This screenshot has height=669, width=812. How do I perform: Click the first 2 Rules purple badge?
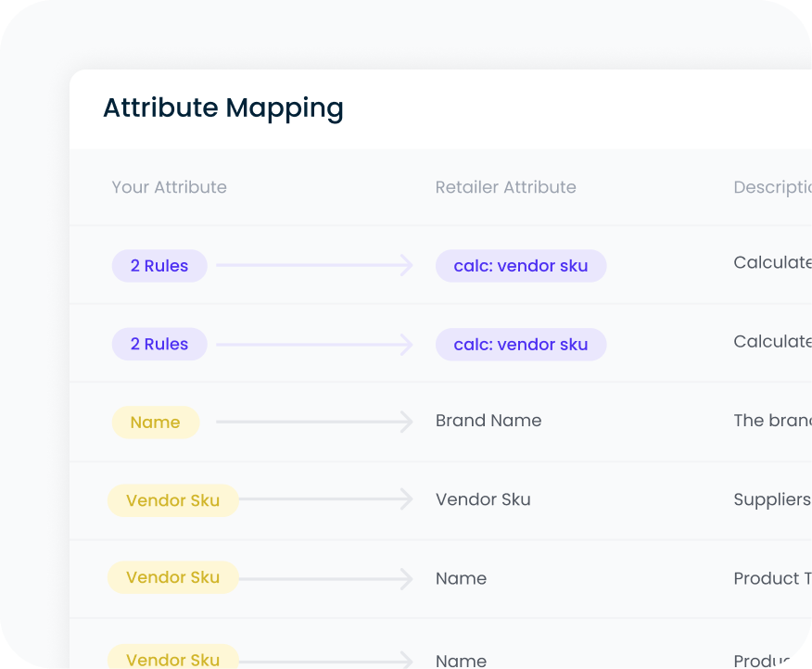click(x=159, y=266)
